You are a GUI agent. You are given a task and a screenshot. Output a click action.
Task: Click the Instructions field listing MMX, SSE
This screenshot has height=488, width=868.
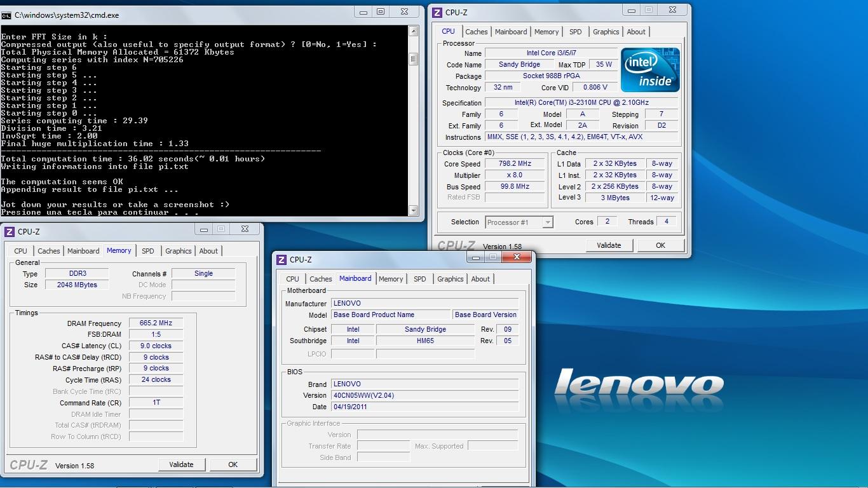click(x=581, y=137)
